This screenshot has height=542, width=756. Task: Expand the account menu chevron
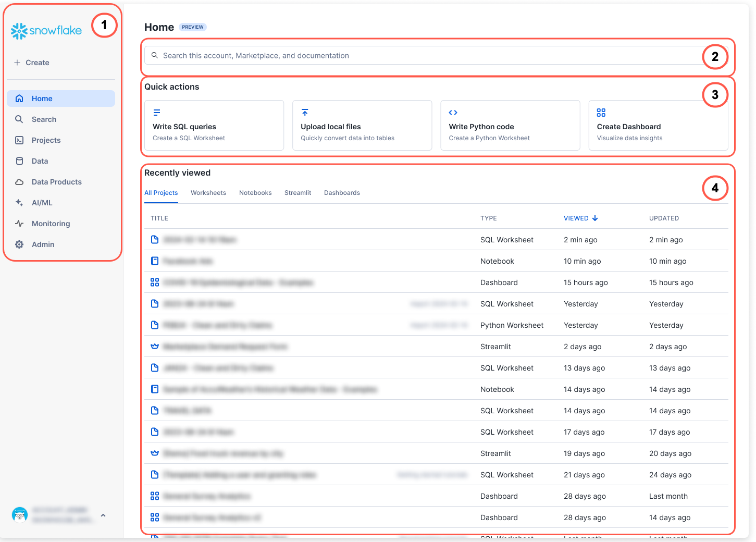click(x=103, y=515)
